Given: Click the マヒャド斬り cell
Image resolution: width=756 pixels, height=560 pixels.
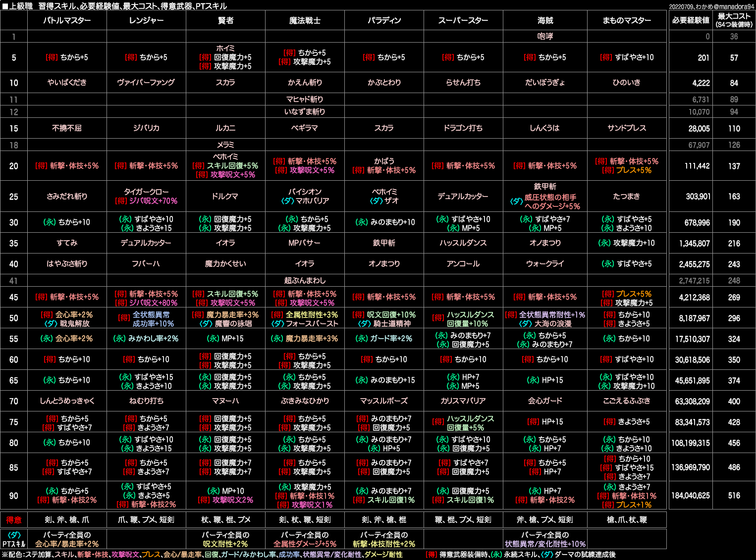Looking at the screenshot, I should tap(305, 99).
